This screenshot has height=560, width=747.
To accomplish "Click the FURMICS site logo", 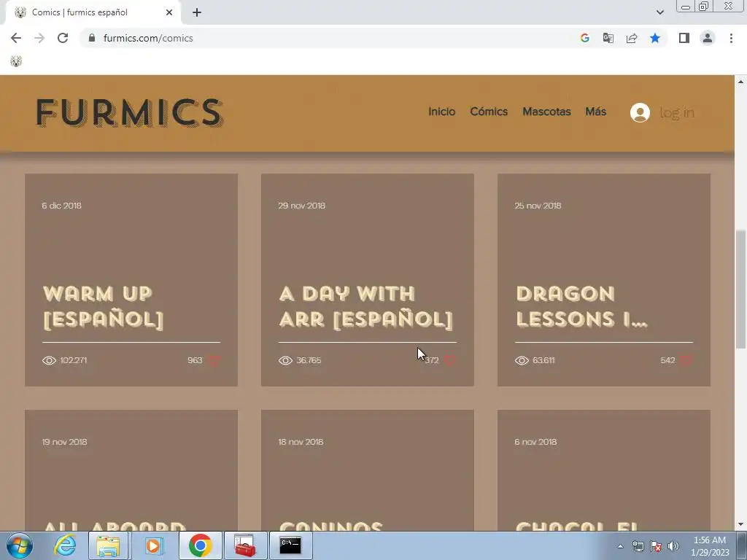I will [x=130, y=113].
